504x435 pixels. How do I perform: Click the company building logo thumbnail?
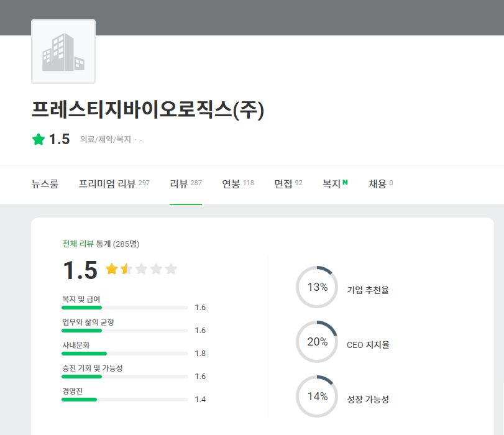pos(63,52)
